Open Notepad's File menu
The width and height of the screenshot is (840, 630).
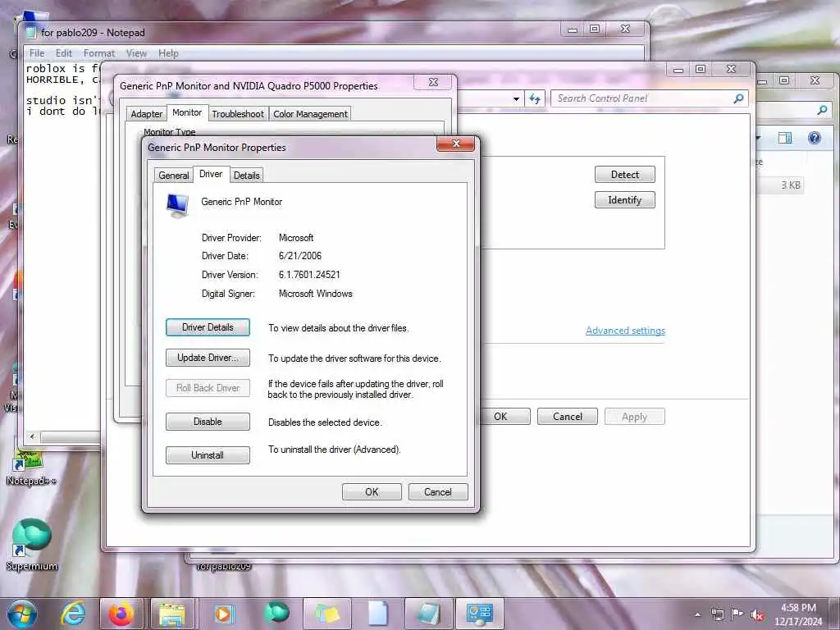click(37, 53)
